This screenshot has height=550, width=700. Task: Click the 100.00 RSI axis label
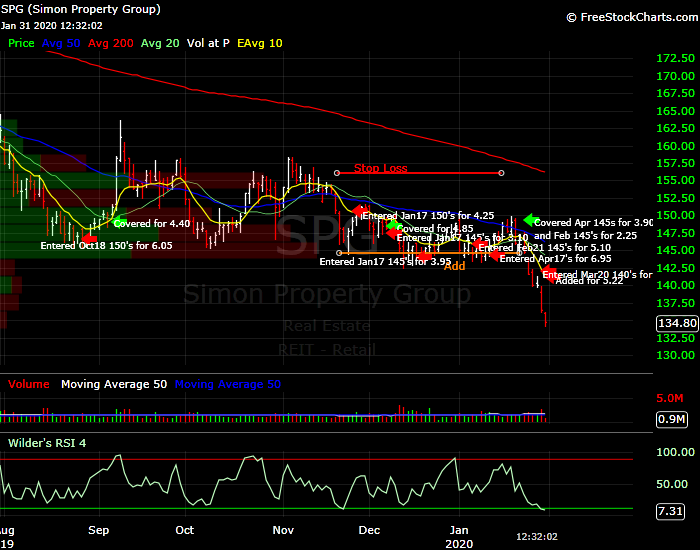tap(675, 452)
